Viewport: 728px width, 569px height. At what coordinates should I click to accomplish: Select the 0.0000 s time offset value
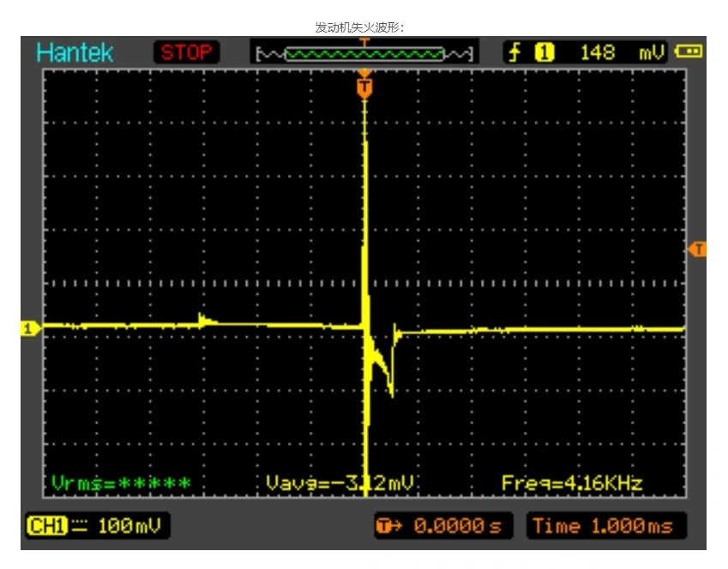pos(459,525)
